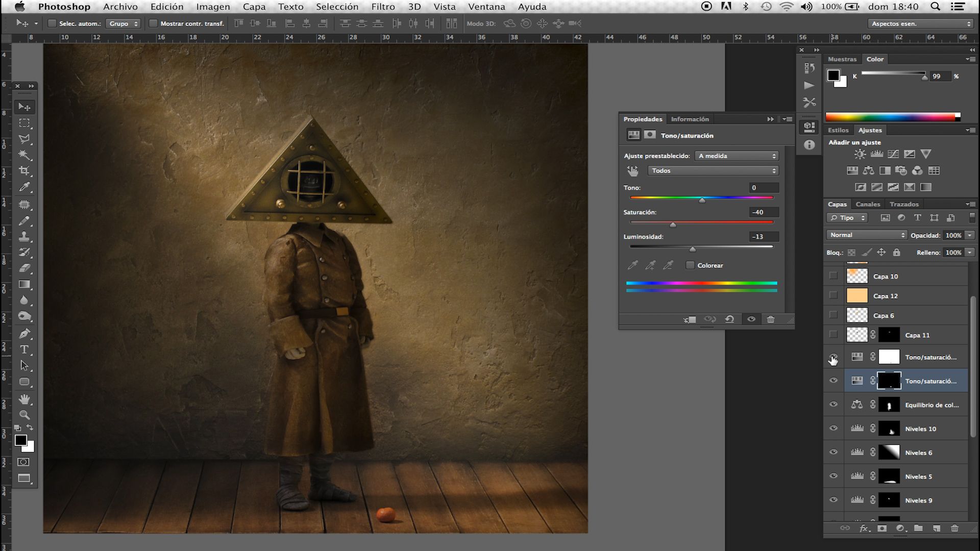Open the Ajuste preestablecido dropdown

[737, 156]
